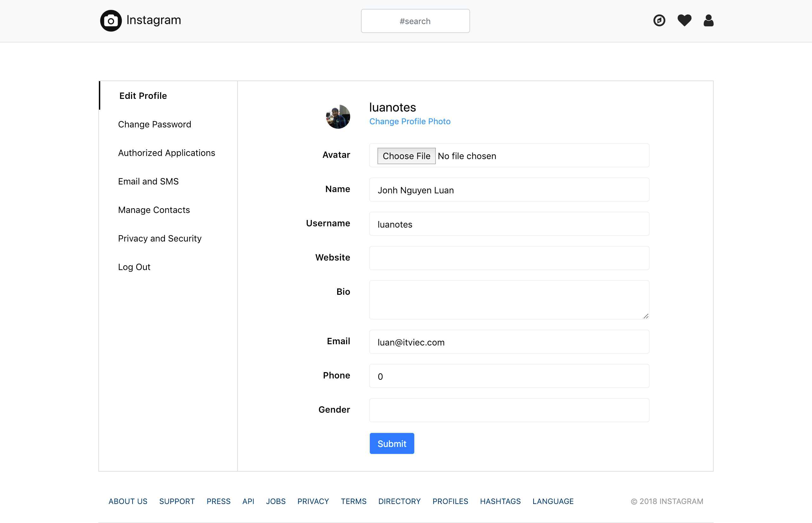The width and height of the screenshot is (812, 523).
Task: Click the Instagram camera logo
Action: (x=110, y=20)
